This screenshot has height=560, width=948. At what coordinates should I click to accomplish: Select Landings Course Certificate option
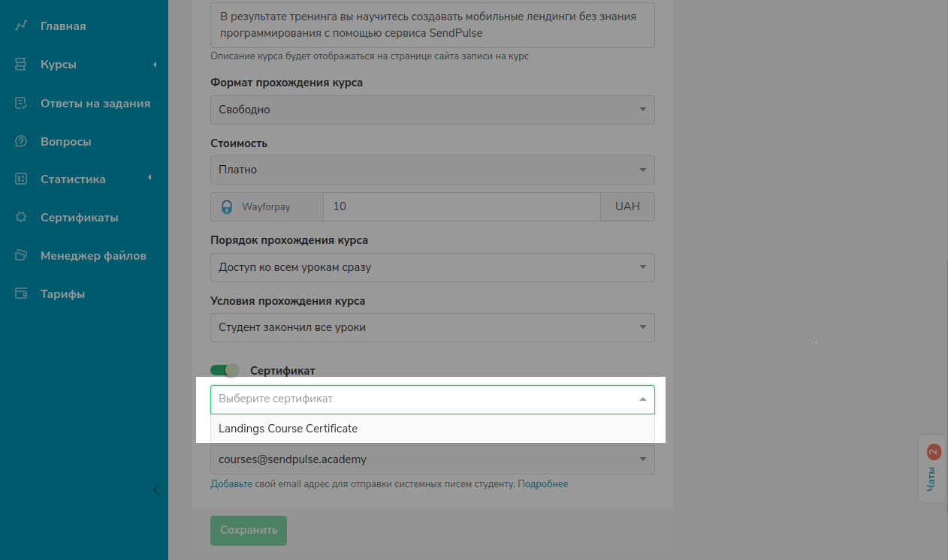(288, 429)
